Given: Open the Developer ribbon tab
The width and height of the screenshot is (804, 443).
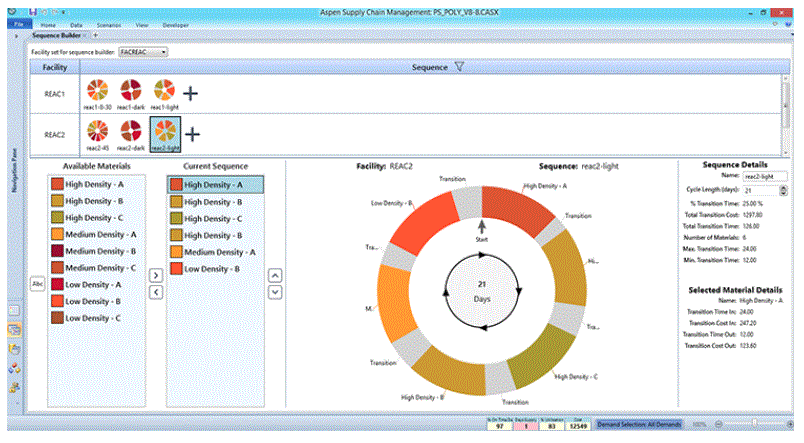Looking at the screenshot, I should click(175, 25).
